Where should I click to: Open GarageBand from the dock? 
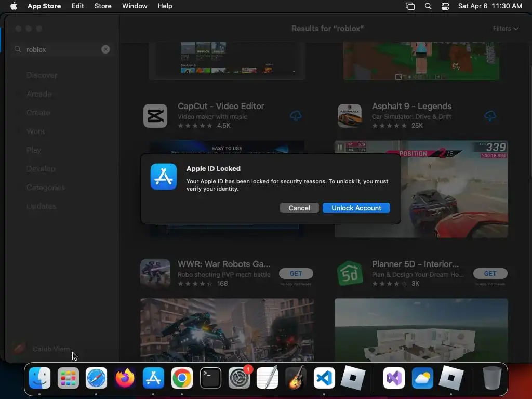296,378
